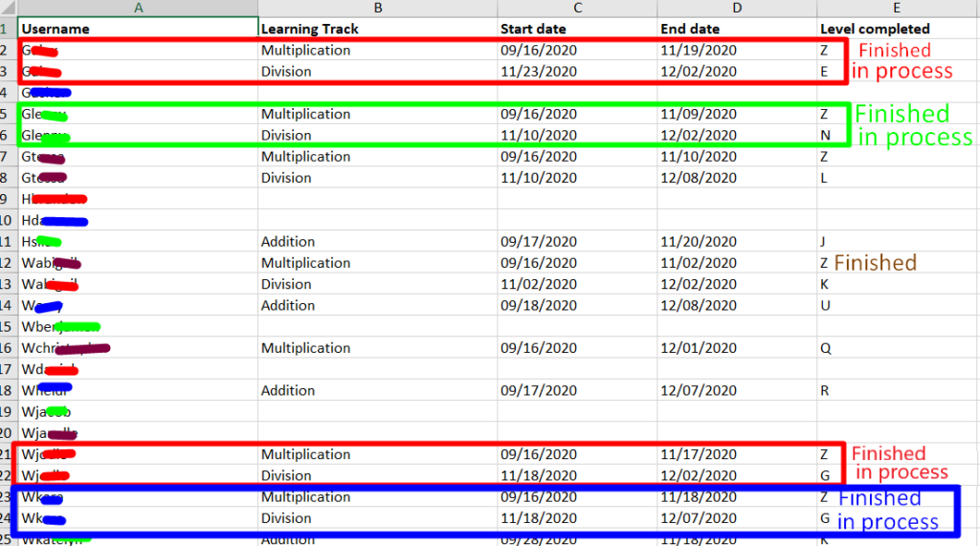Click the End date header cell
The height and width of the screenshot is (546, 980).
[x=737, y=28]
